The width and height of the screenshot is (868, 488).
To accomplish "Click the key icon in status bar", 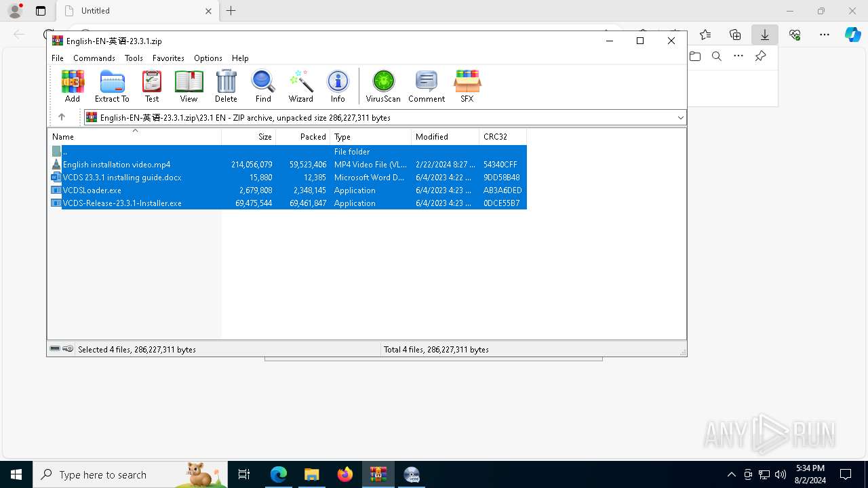I will pos(68,349).
